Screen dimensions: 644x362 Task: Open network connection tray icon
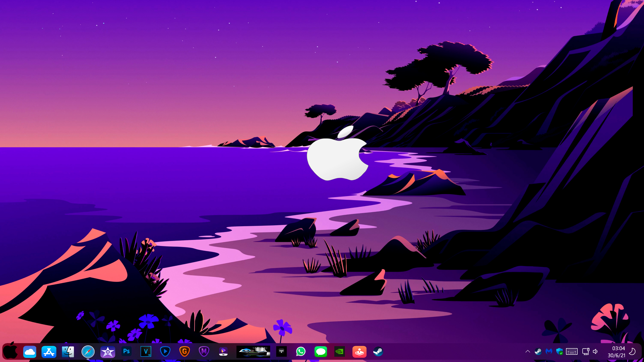pyautogui.click(x=586, y=351)
